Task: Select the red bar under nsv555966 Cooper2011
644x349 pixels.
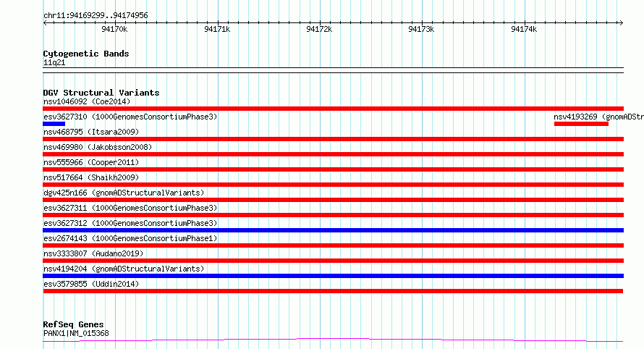Action: point(333,169)
